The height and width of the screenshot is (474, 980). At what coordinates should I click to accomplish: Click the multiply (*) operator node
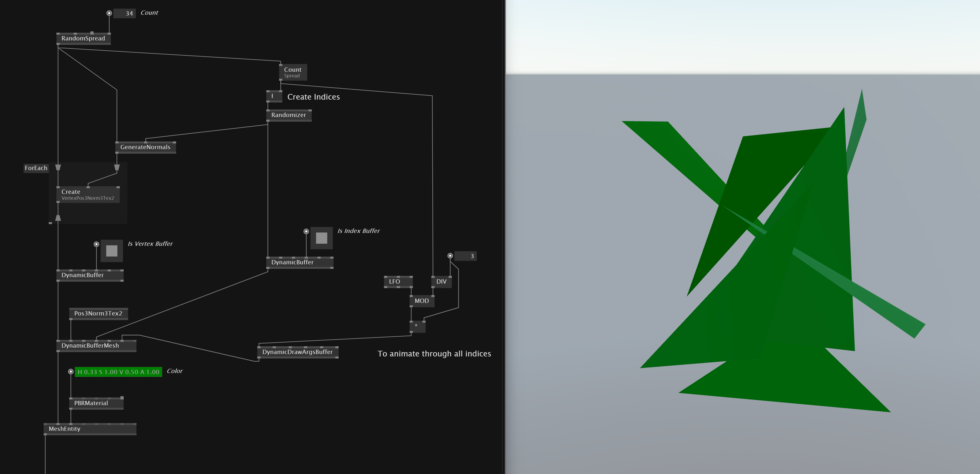[417, 326]
